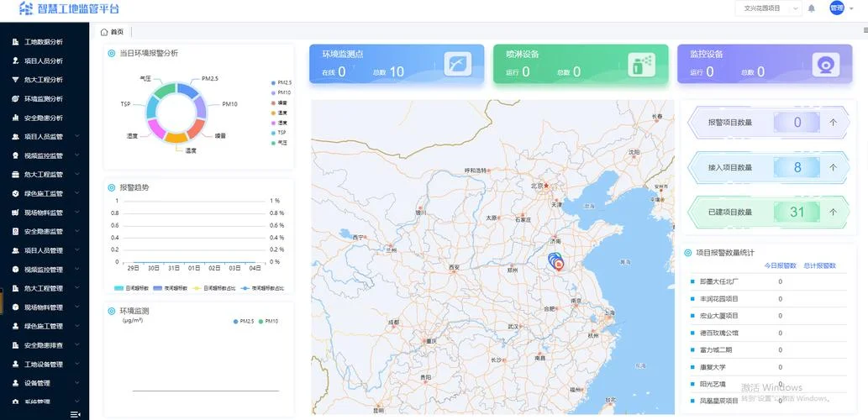Viewport: 868px width, 420px height.
Task: Open the user menu arrow beside avatar
Action: coord(851,8)
